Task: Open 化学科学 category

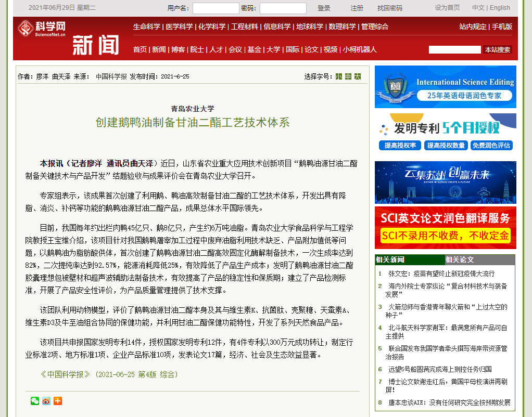Action: click(212, 27)
